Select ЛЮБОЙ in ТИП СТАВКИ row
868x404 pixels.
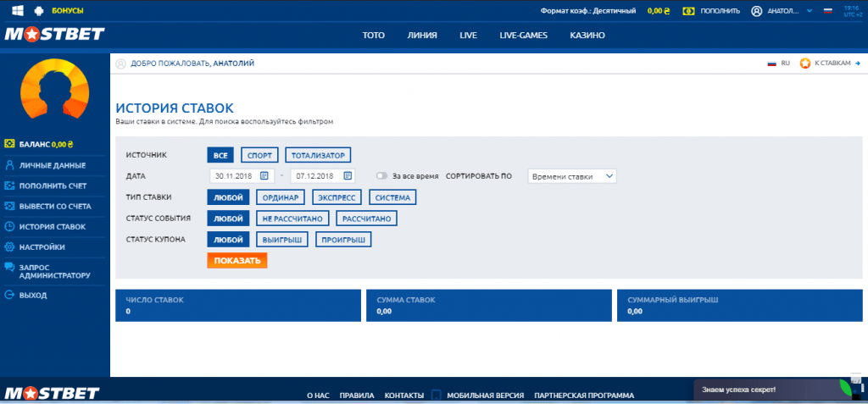[x=228, y=197]
